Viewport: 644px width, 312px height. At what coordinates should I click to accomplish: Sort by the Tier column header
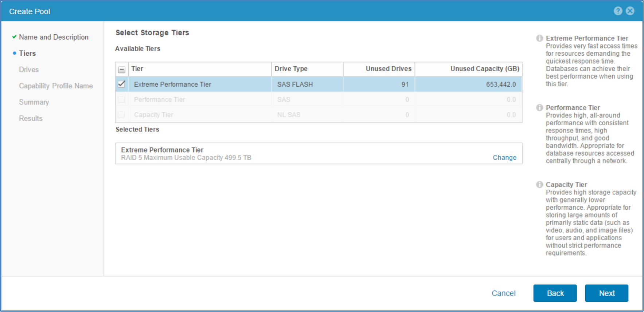200,69
